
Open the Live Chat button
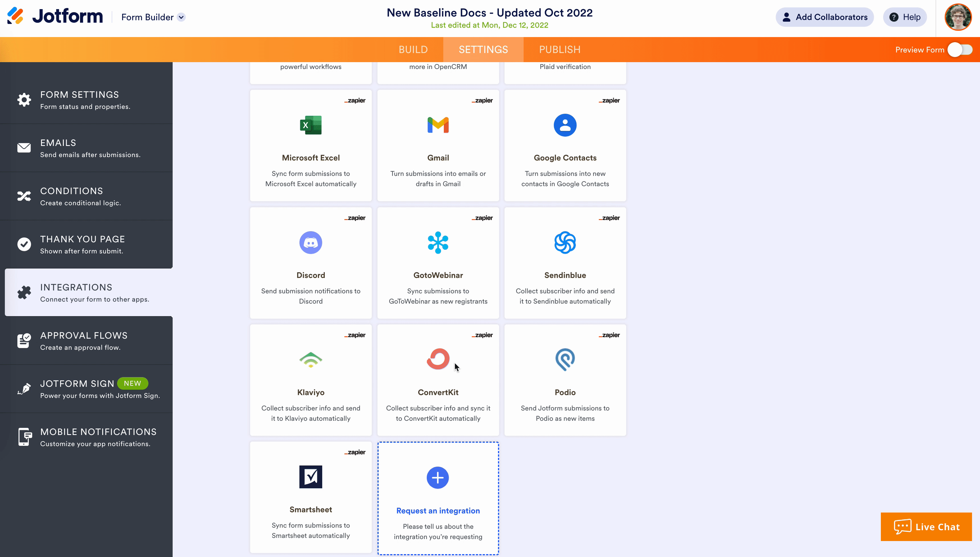coord(926,527)
